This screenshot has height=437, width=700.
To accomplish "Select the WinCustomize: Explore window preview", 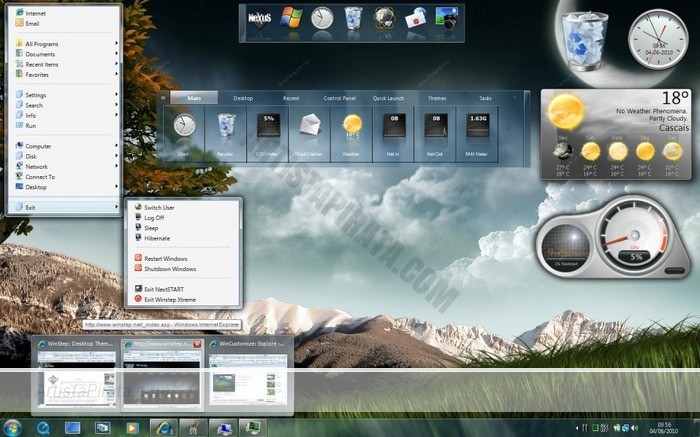I will click(x=249, y=374).
